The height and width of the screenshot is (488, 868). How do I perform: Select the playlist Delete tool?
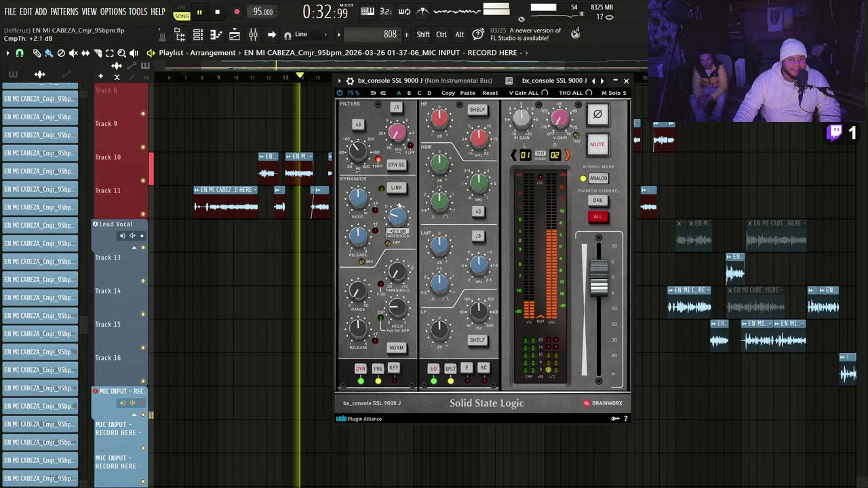click(x=61, y=53)
